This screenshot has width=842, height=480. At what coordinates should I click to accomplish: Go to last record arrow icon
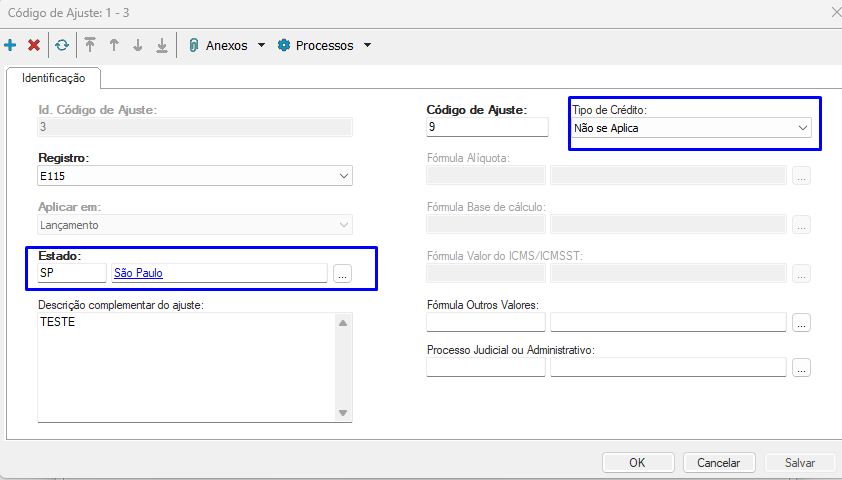coord(162,45)
